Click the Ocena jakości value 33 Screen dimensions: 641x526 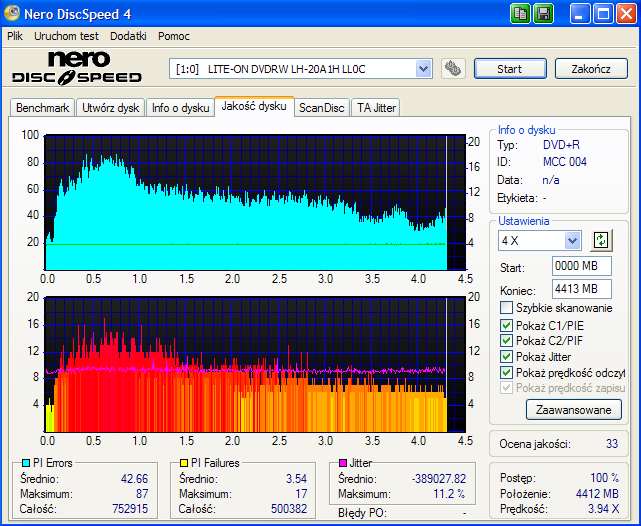(612, 444)
